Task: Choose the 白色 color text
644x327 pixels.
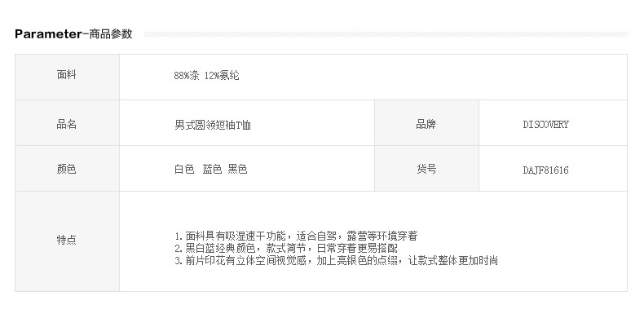Action: pos(183,169)
